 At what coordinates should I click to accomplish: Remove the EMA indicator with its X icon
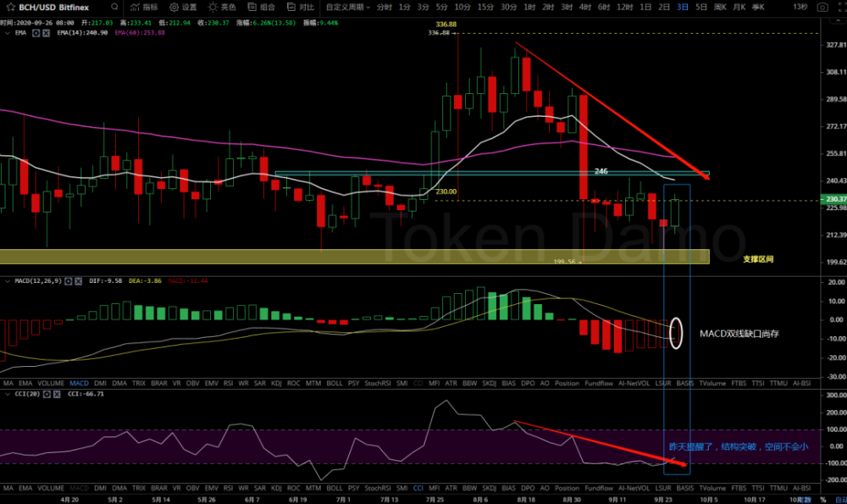click(x=46, y=33)
